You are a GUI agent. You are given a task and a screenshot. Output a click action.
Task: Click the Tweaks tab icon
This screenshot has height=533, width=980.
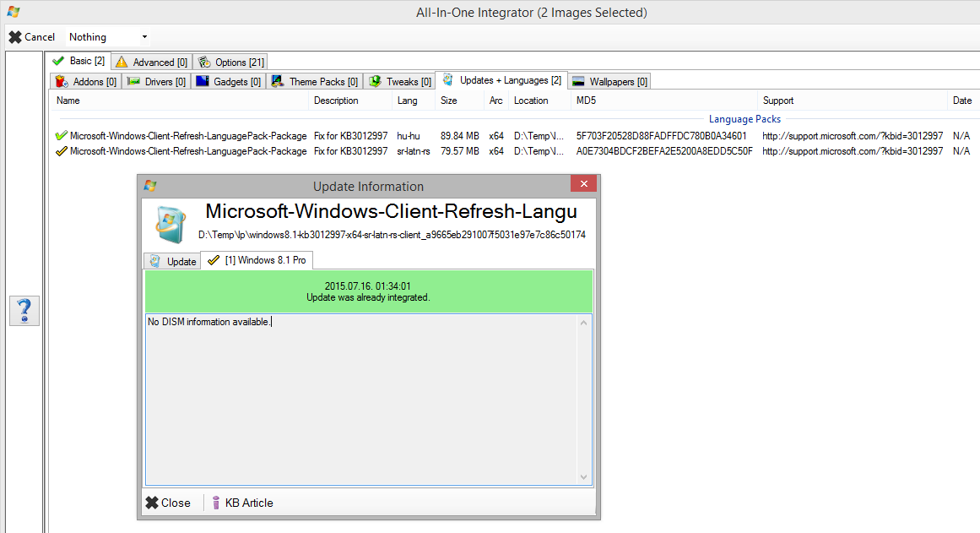point(375,82)
